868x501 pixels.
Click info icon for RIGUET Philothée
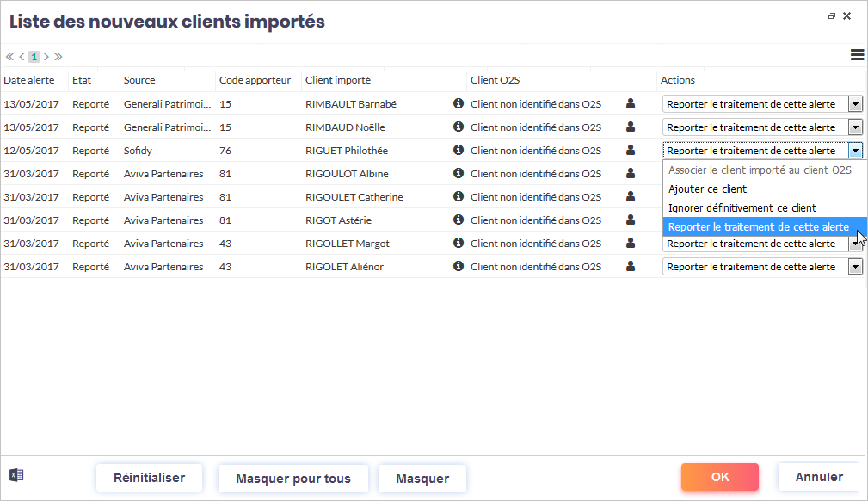tap(458, 150)
